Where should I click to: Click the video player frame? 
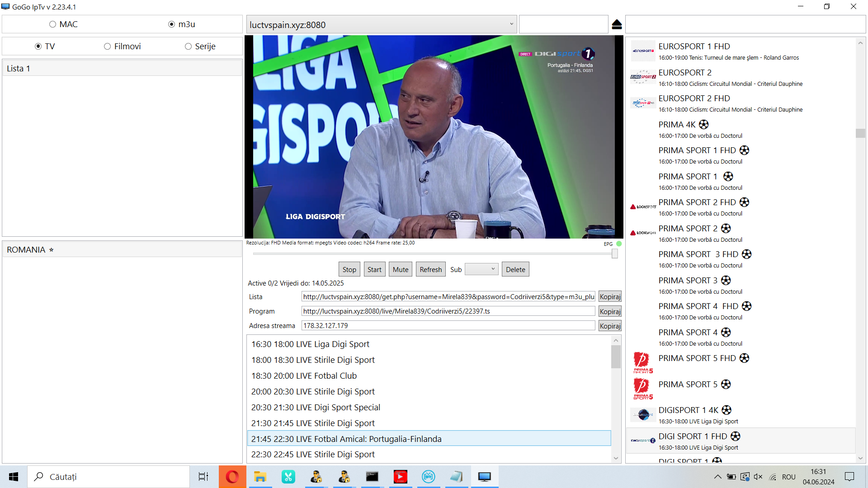coord(434,137)
